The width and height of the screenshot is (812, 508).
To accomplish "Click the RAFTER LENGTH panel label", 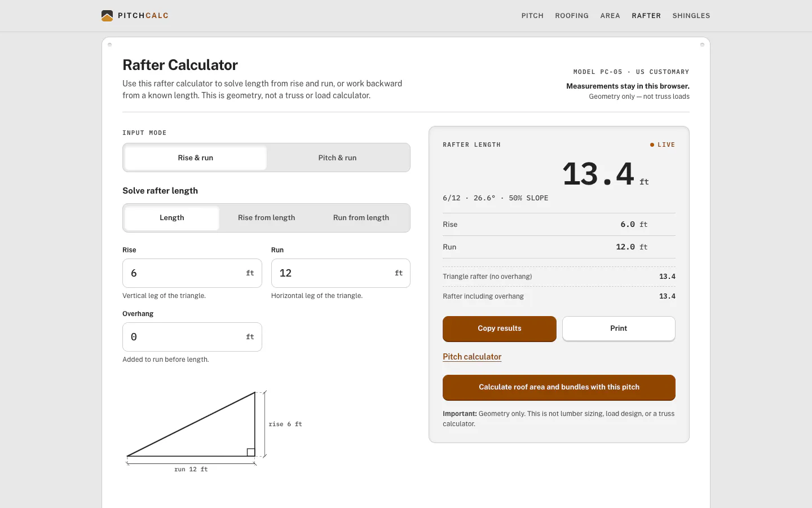I will (x=472, y=145).
